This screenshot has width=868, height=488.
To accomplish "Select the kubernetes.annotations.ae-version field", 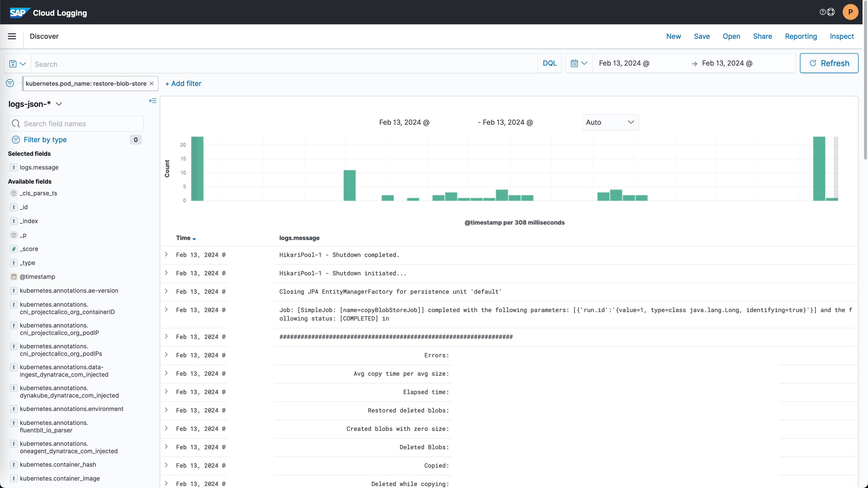I will pyautogui.click(x=69, y=290).
